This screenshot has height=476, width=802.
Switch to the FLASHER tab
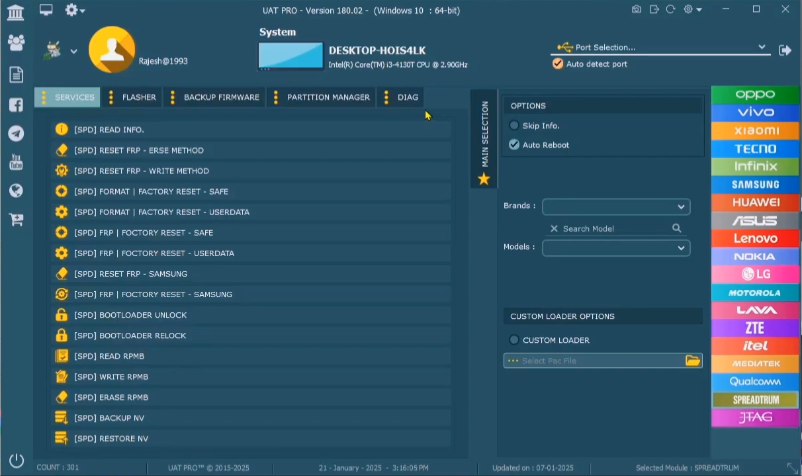[x=132, y=97]
